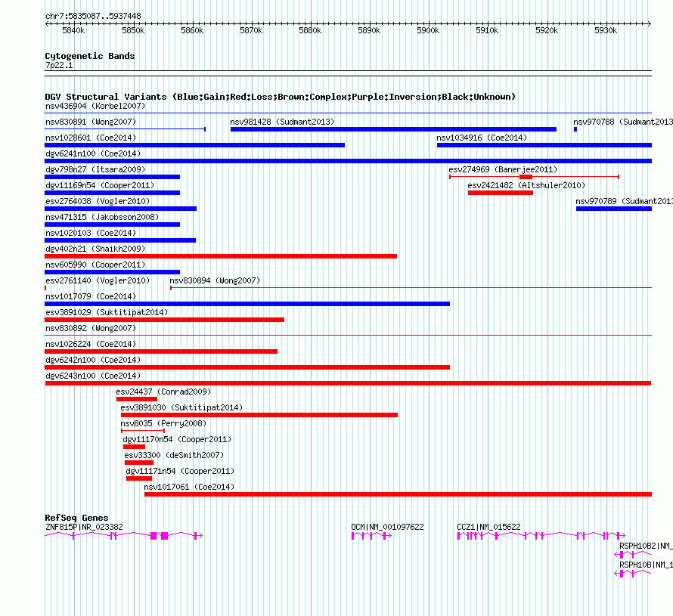This screenshot has height=616, width=673.
Task: Select the RSPH10B gene label
Action: pyautogui.click(x=646, y=565)
